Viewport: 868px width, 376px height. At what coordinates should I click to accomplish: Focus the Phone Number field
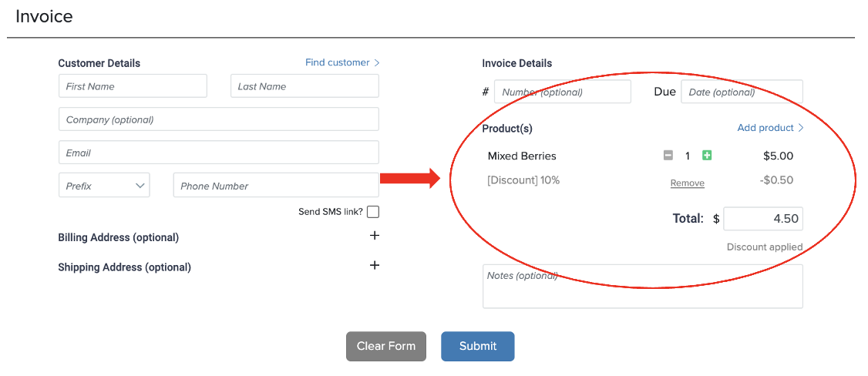(276, 185)
